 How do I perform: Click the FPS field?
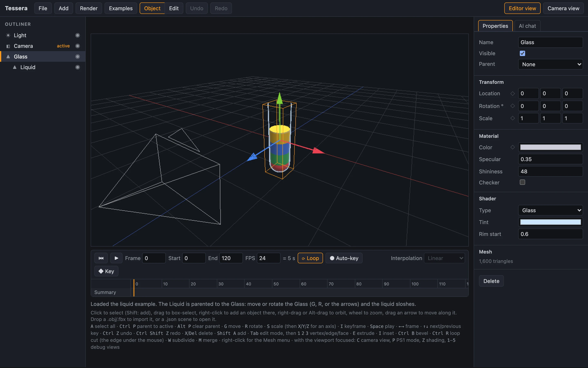(x=268, y=258)
